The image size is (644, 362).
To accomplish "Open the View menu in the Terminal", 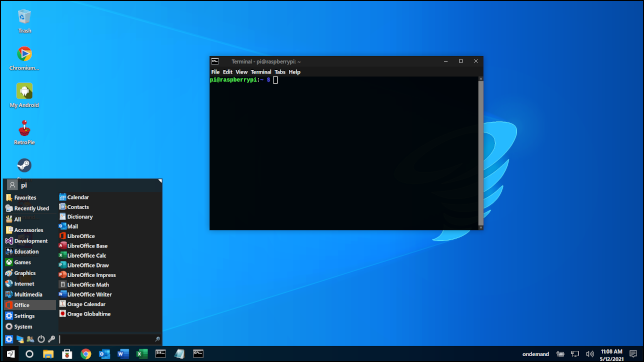I will pyautogui.click(x=242, y=72).
